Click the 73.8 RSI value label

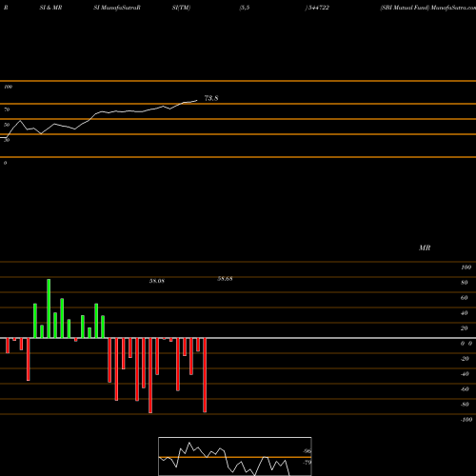click(x=211, y=98)
